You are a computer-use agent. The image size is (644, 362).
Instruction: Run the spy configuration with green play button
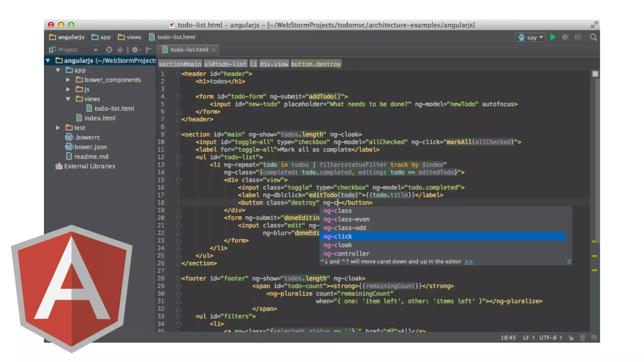(553, 37)
